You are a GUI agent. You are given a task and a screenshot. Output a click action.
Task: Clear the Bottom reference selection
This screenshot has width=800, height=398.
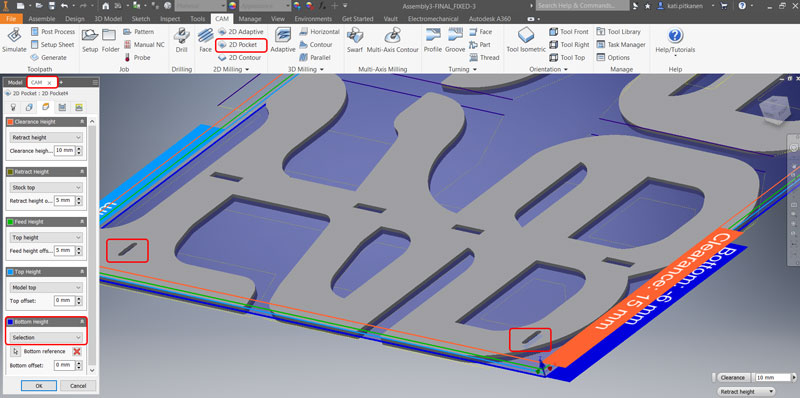pyautogui.click(x=77, y=352)
